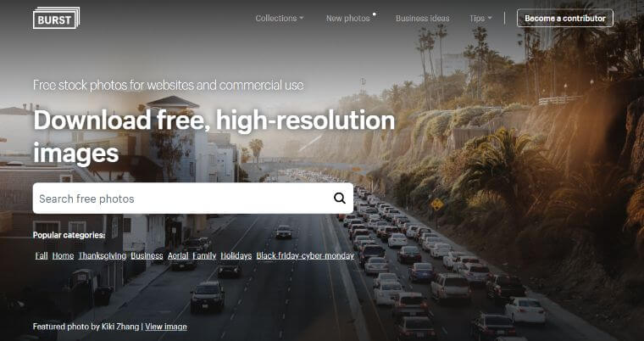Screen dimensions: 644x341
Task: Expand the Collections dropdown menu
Action: [280, 18]
